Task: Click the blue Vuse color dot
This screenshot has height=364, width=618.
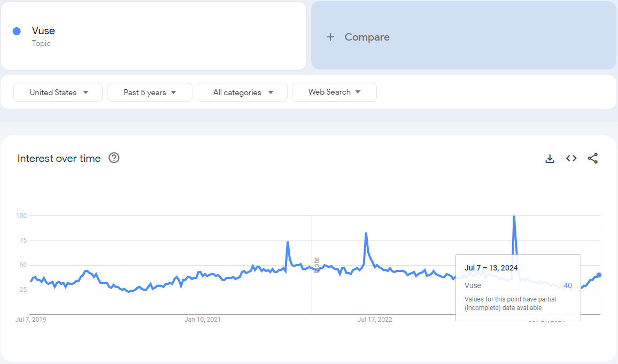Action: click(x=17, y=32)
